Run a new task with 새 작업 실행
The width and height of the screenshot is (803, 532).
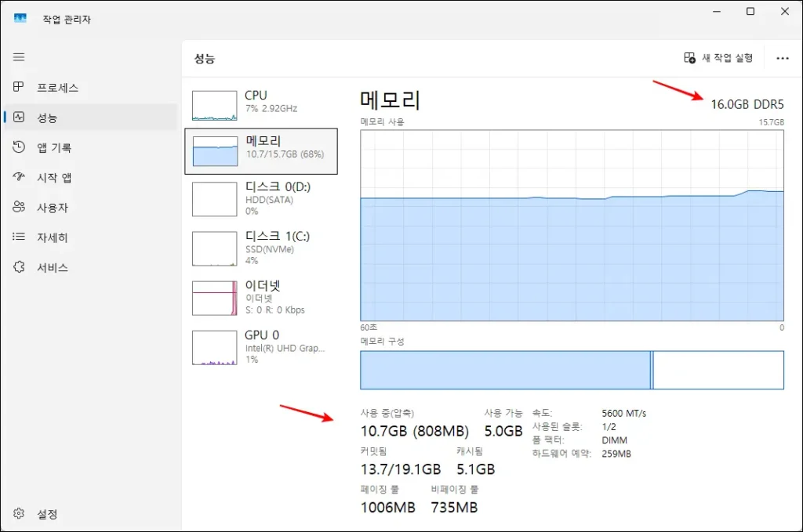pos(718,58)
